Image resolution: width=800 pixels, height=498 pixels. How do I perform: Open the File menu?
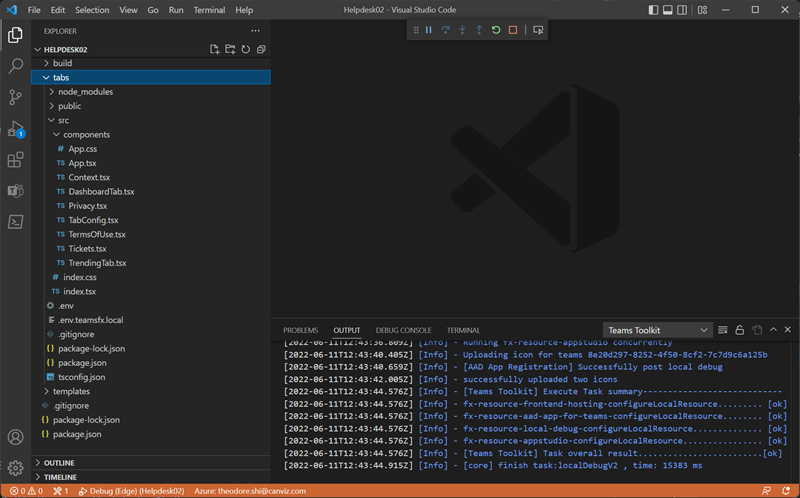point(34,10)
